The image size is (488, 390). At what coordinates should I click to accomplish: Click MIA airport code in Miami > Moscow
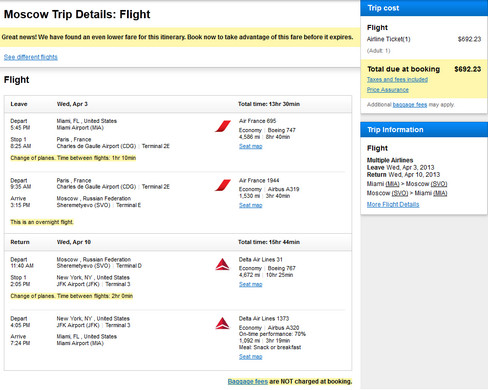(x=392, y=184)
